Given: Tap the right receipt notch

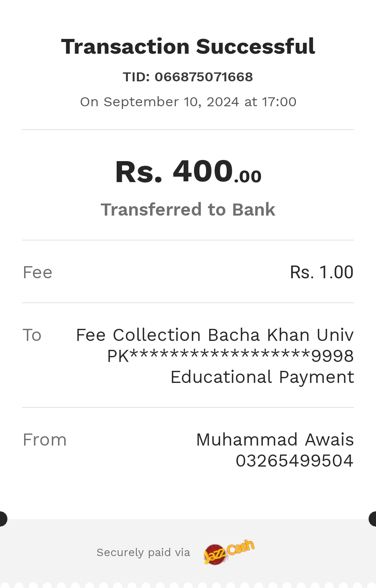Looking at the screenshot, I should coord(373,519).
